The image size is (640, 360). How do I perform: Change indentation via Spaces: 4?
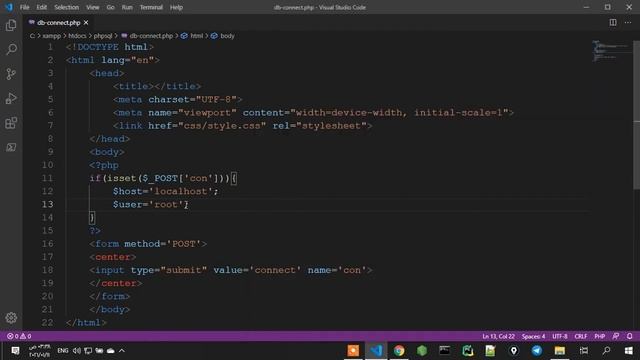[x=533, y=336]
